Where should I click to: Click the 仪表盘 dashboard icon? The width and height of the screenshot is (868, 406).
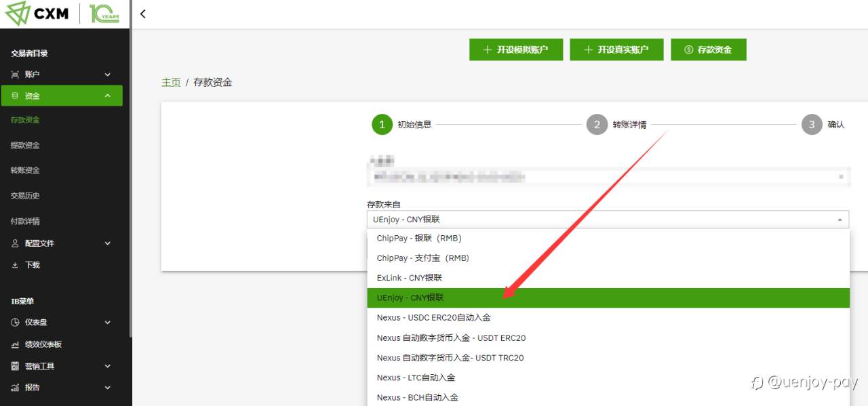[15, 323]
